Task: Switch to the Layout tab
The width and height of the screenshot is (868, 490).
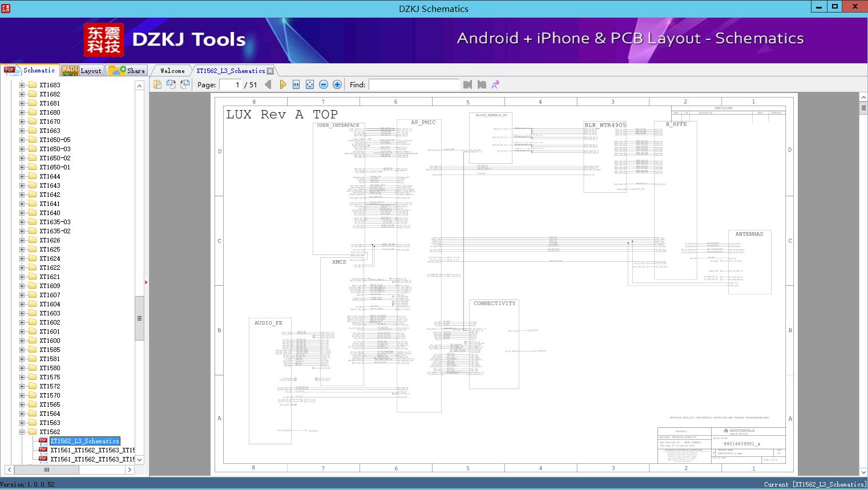Action: (82, 71)
